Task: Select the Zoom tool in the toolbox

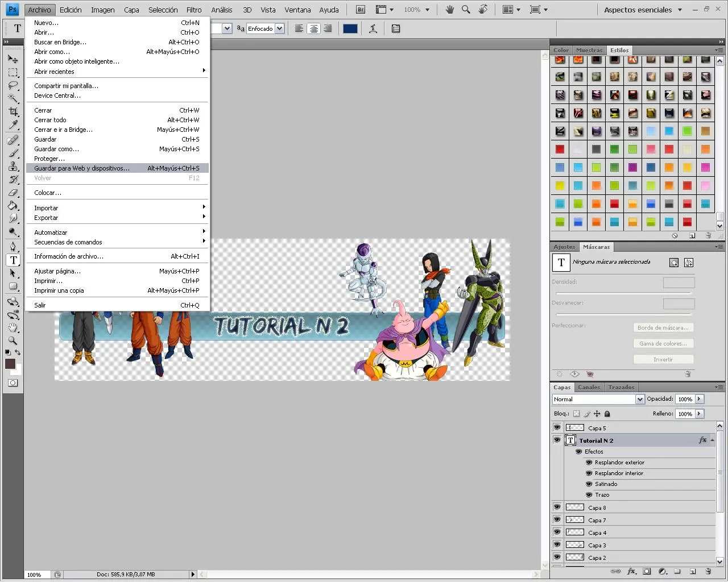Action: [13, 341]
